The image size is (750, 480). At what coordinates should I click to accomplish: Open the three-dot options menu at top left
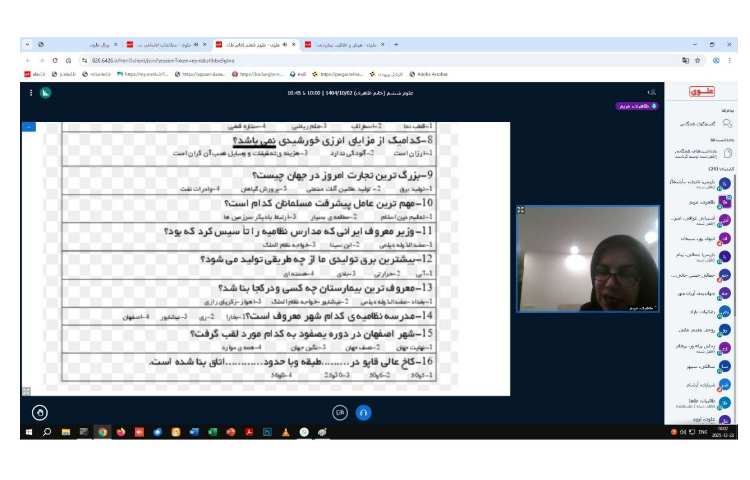[x=31, y=93]
